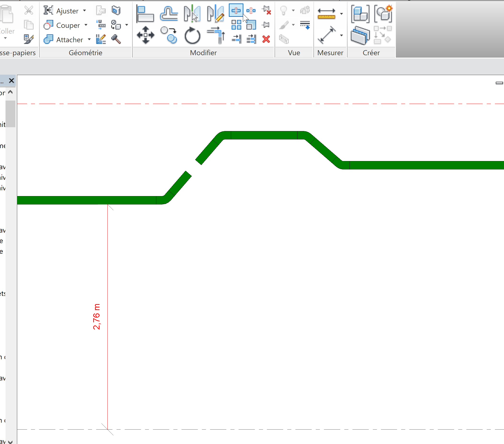Choose Mirror by drawing an axis
The image size is (504, 444).
pos(215,14)
